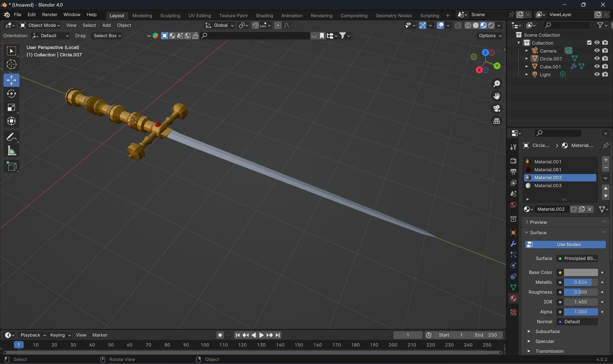The height and width of the screenshot is (364, 613).
Task: Hide Camera in viewport via eye icon
Action: [597, 51]
